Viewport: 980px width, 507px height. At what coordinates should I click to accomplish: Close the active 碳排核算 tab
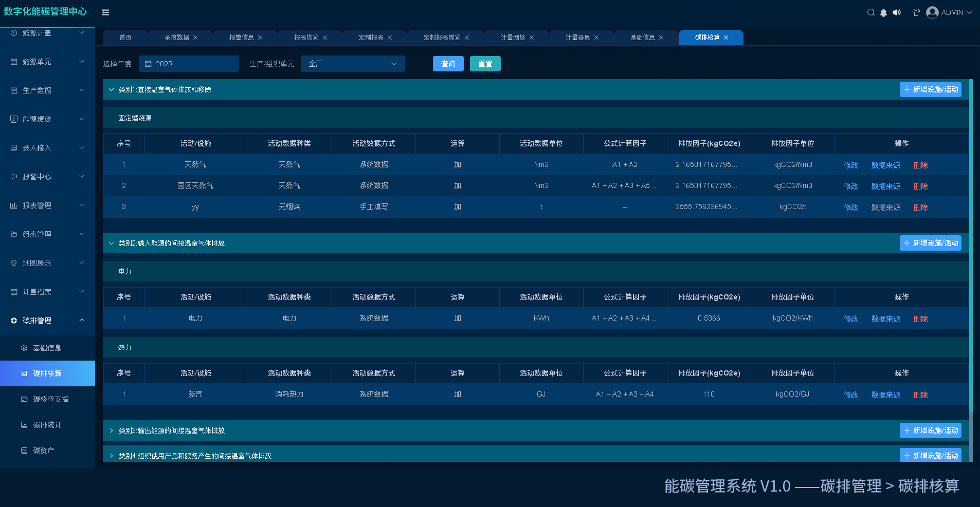click(x=726, y=37)
